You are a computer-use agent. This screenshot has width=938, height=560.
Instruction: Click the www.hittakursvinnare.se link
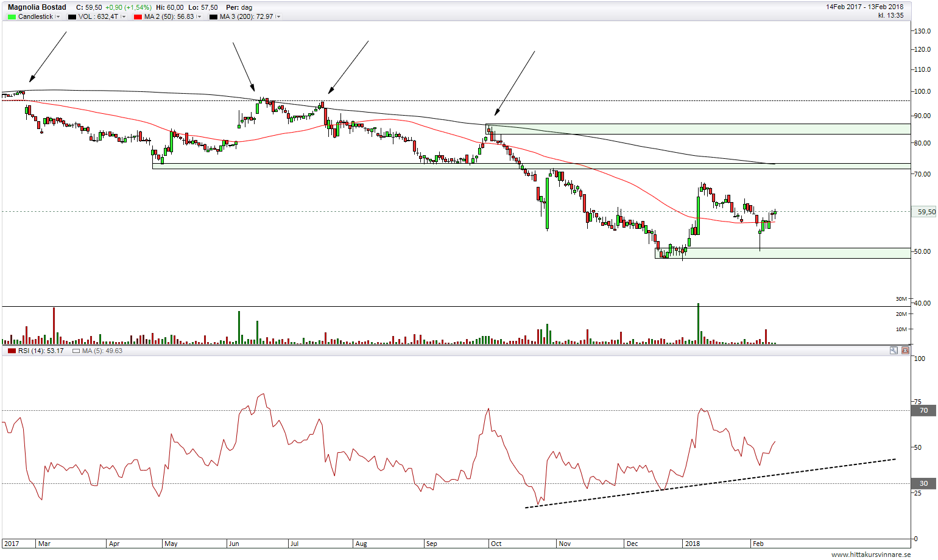(x=870, y=555)
